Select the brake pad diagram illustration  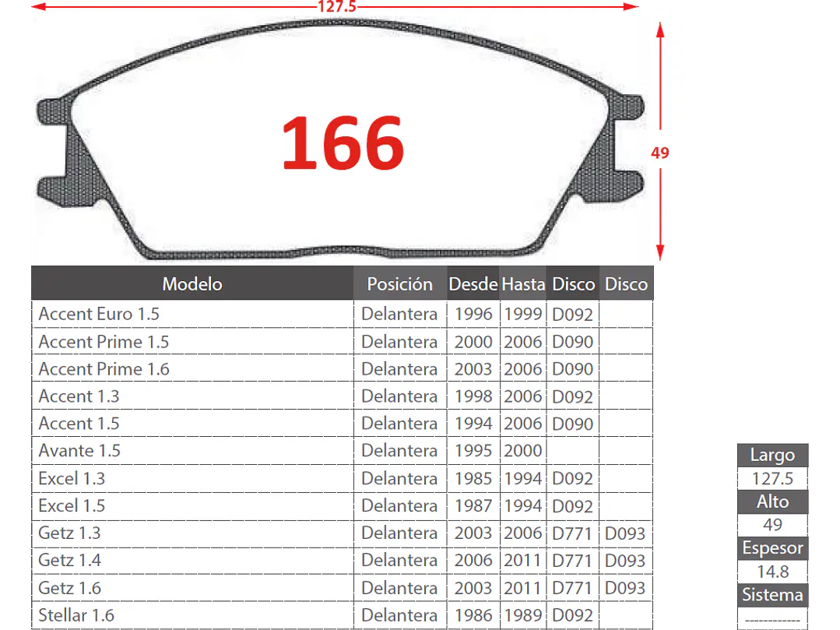point(343,140)
